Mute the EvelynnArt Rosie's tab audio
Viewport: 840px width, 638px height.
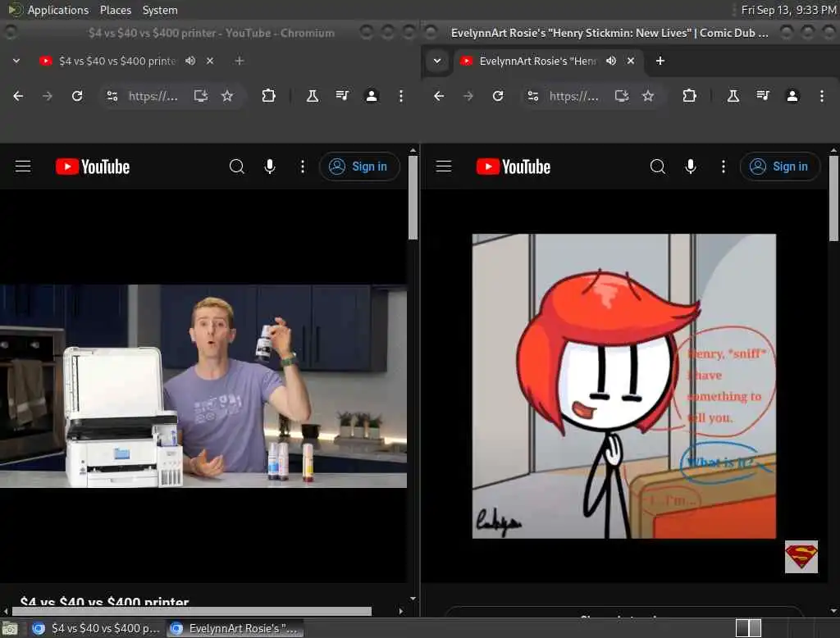[x=611, y=61]
